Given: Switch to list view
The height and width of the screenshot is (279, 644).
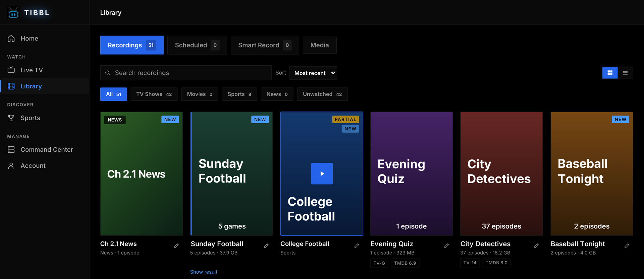Looking at the screenshot, I should point(625,73).
